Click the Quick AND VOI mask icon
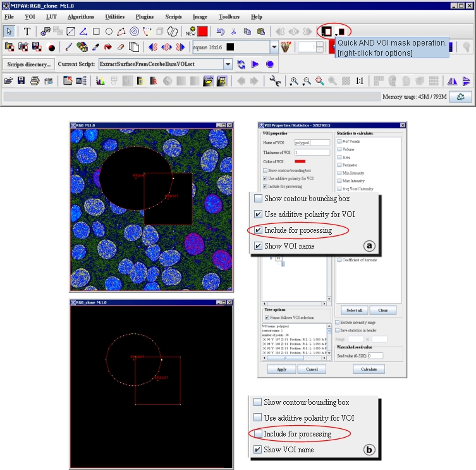 (x=327, y=31)
